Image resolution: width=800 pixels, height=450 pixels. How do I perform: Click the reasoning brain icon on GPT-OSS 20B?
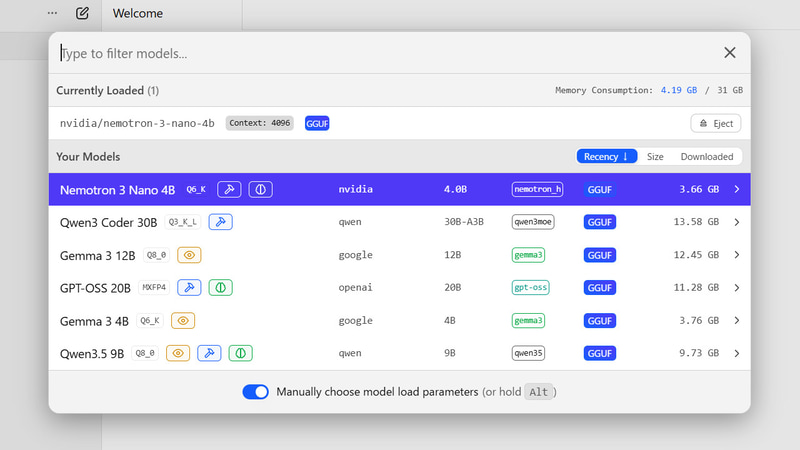(x=220, y=288)
